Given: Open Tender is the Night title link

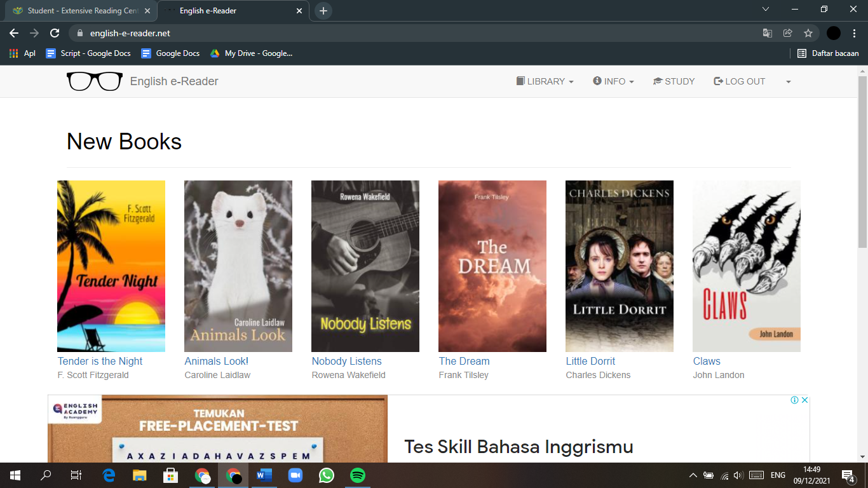Looking at the screenshot, I should pos(100,361).
